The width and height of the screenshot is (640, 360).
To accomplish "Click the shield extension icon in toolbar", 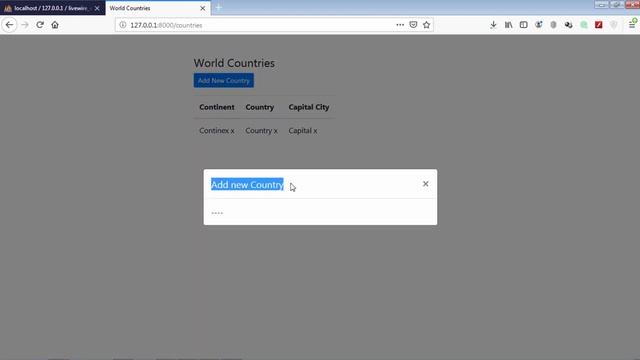I will (x=613, y=25).
